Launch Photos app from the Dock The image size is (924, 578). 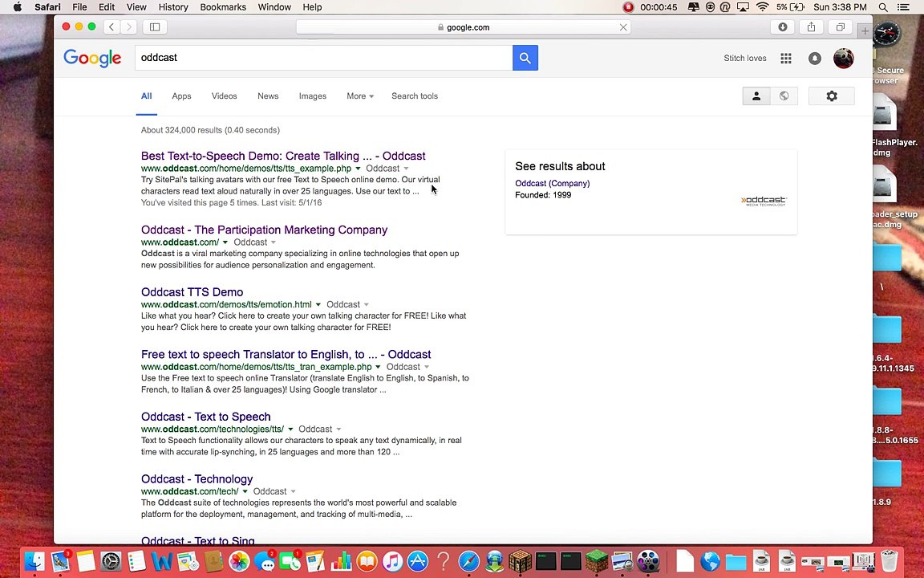tap(239, 561)
